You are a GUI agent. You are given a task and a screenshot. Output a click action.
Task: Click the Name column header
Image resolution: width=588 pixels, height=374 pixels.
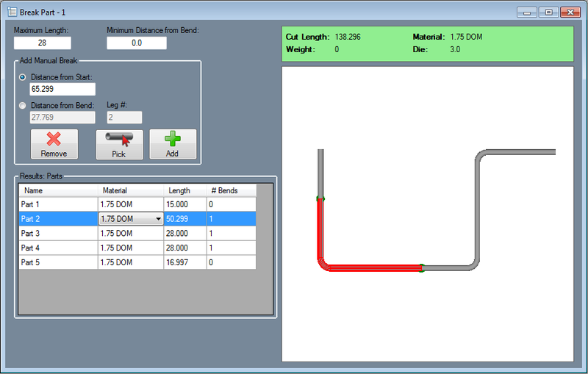[x=58, y=190]
